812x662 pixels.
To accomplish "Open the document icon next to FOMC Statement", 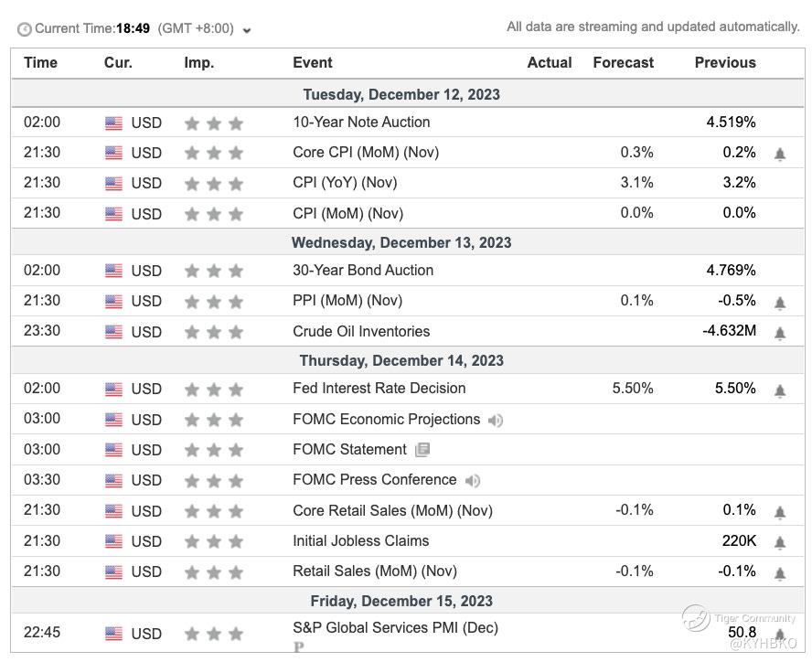I will [x=422, y=450].
